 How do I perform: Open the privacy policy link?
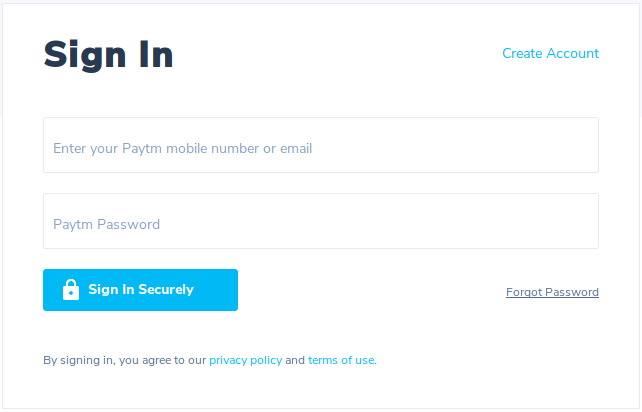click(245, 360)
